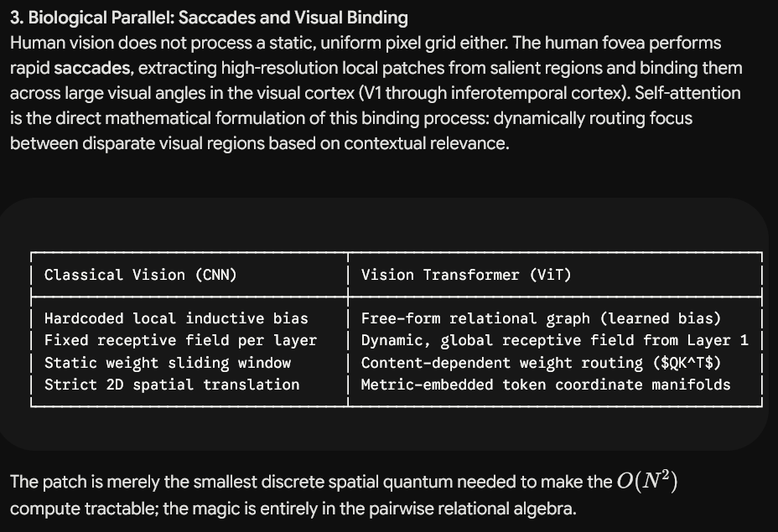Screen dimensions: 778x532
Task: Click the O(N²) math expression
Action: point(647,481)
